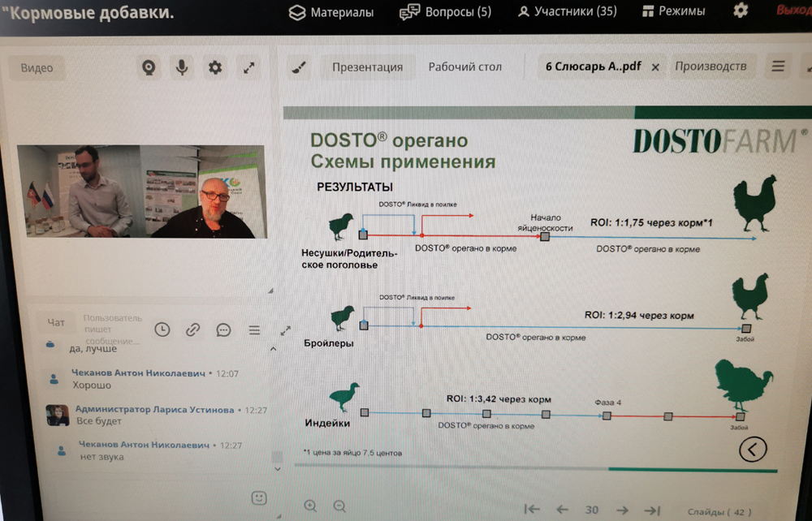This screenshot has height=521, width=812.
Task: Open the Режимы menu
Action: tap(673, 11)
